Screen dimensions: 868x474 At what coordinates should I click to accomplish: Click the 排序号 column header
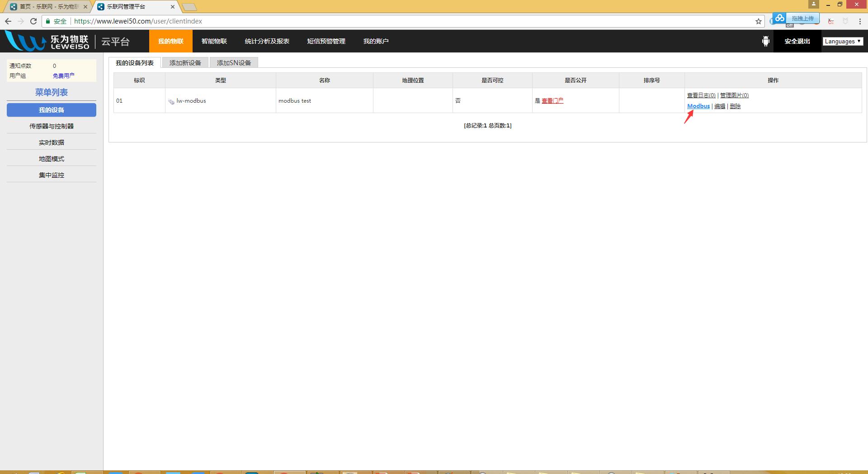[x=651, y=81]
